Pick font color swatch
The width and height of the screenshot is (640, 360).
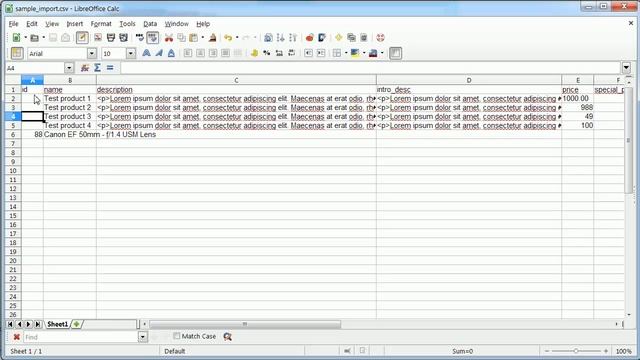coord(373,53)
